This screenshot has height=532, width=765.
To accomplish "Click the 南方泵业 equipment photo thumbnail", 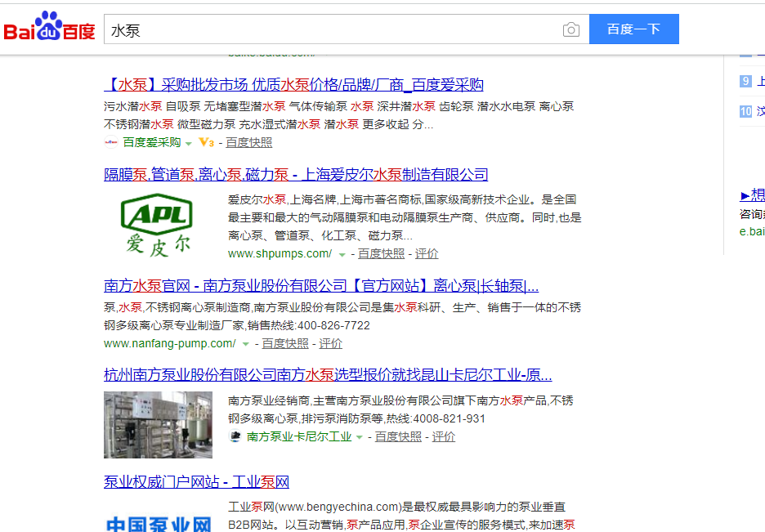I will click(x=158, y=425).
